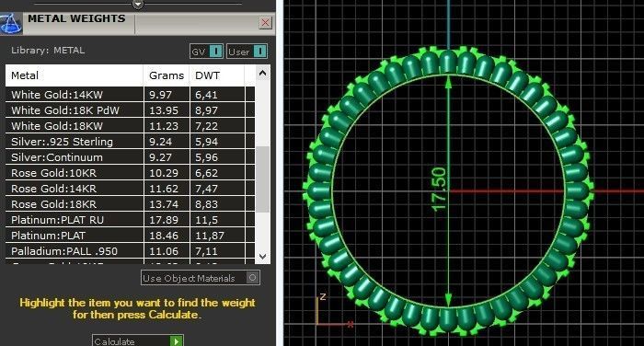This screenshot has width=644, height=346.
Task: Click the Metal Weights cone icon
Action: [11, 24]
